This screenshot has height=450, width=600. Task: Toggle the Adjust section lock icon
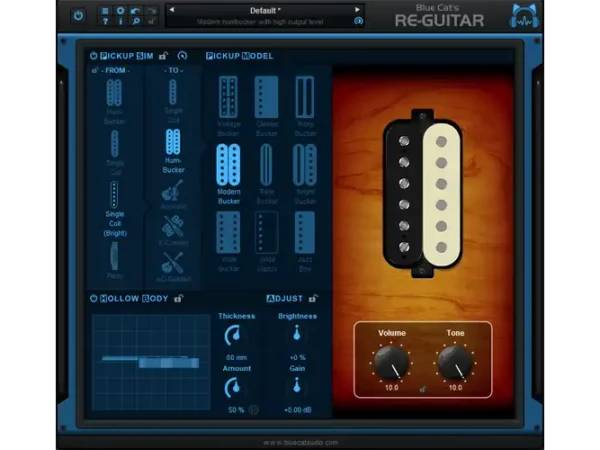tap(313, 298)
